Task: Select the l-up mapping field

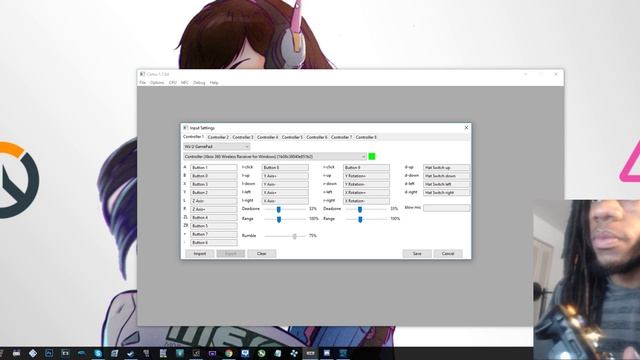Action: [285, 176]
